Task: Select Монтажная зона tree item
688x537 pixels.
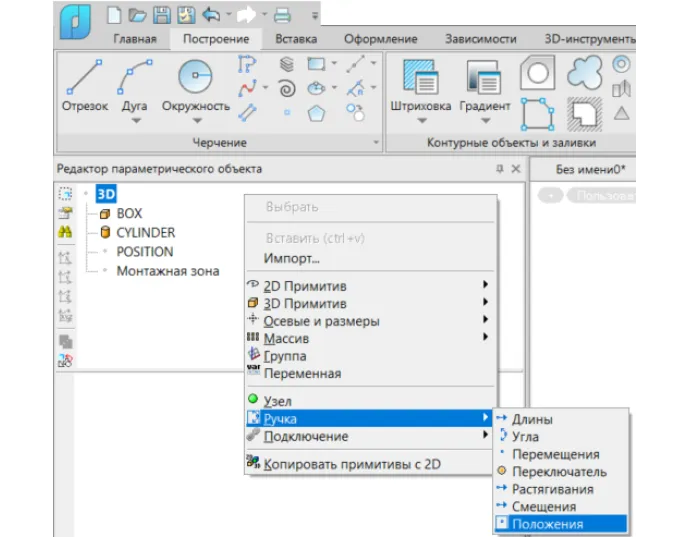Action: pos(168,271)
